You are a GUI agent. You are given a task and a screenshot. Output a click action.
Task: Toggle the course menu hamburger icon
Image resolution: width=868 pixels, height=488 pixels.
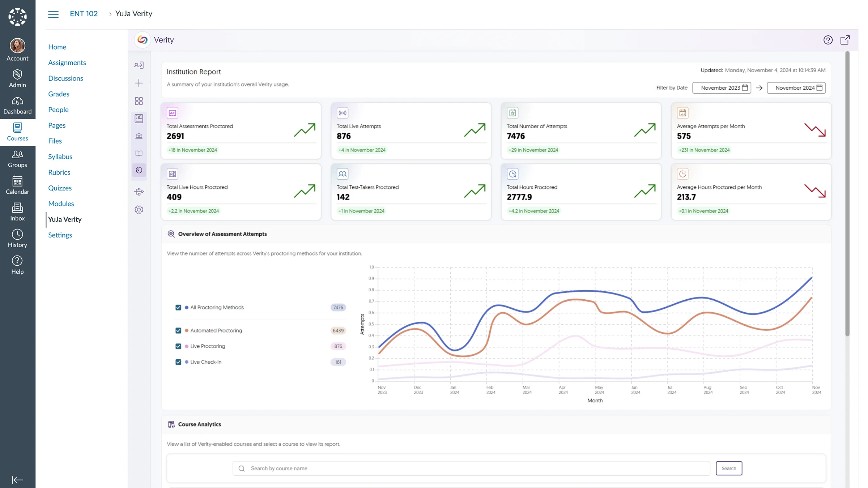pos(53,14)
